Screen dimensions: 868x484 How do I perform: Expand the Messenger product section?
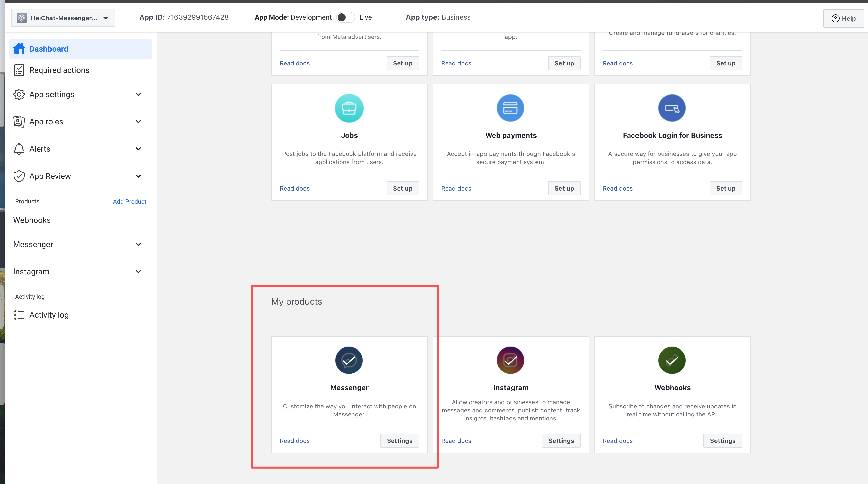138,244
